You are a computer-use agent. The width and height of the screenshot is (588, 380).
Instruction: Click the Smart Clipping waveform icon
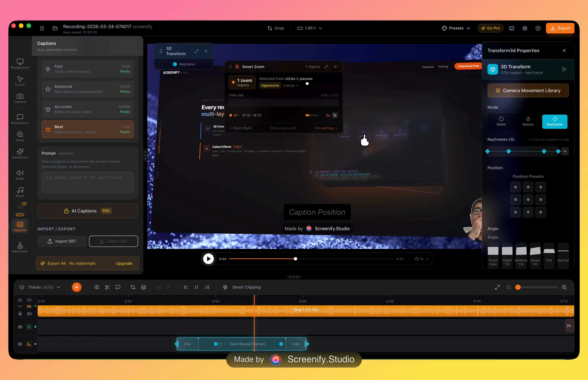[x=225, y=287]
